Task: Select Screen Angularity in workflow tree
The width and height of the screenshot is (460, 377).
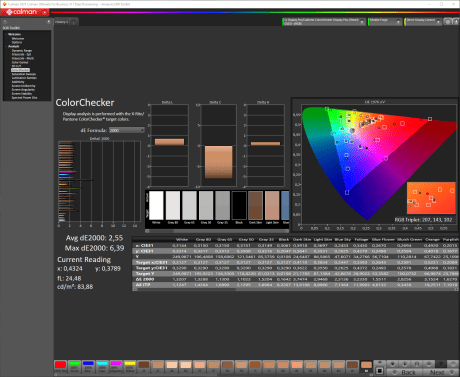Action: pyautogui.click(x=23, y=90)
